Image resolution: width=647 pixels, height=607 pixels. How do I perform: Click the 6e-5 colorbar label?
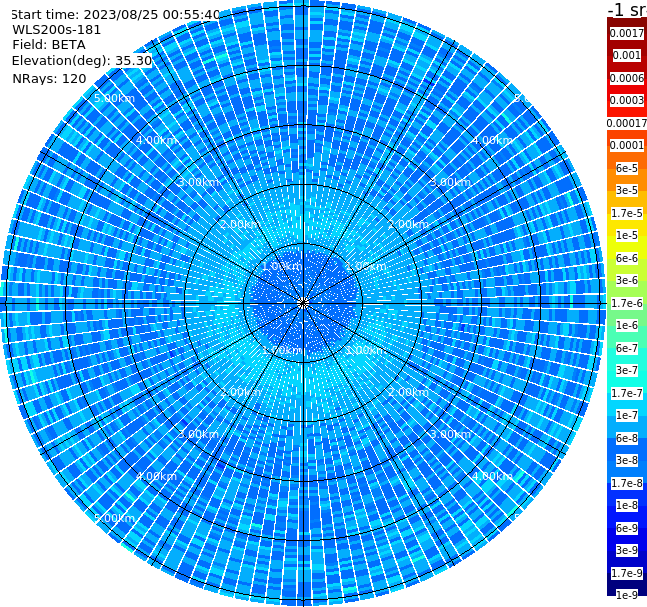click(x=627, y=168)
